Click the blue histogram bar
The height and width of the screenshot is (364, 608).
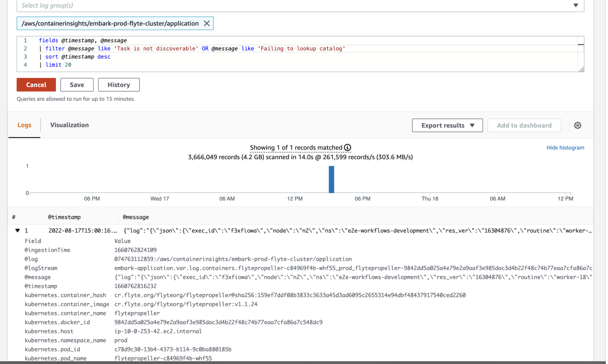coord(331,179)
